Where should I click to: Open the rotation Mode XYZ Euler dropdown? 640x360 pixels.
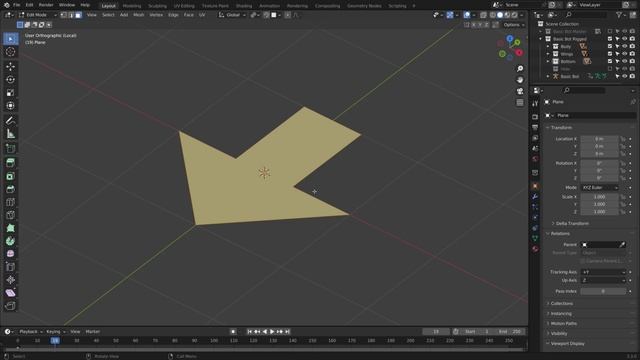coord(600,188)
